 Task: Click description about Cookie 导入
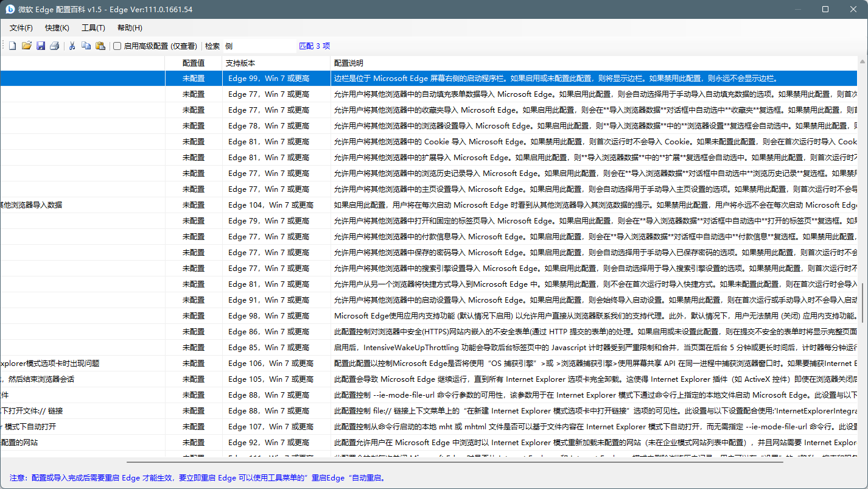pyautogui.click(x=595, y=142)
